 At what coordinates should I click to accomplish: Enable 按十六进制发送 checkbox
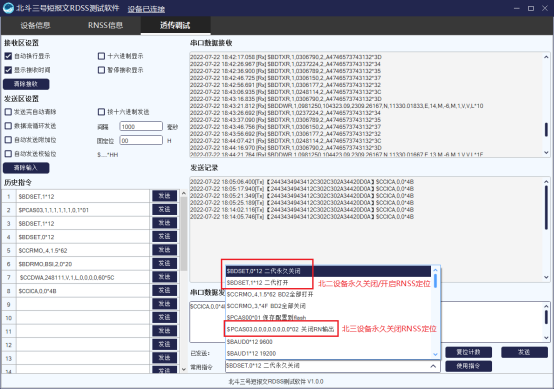(x=101, y=112)
